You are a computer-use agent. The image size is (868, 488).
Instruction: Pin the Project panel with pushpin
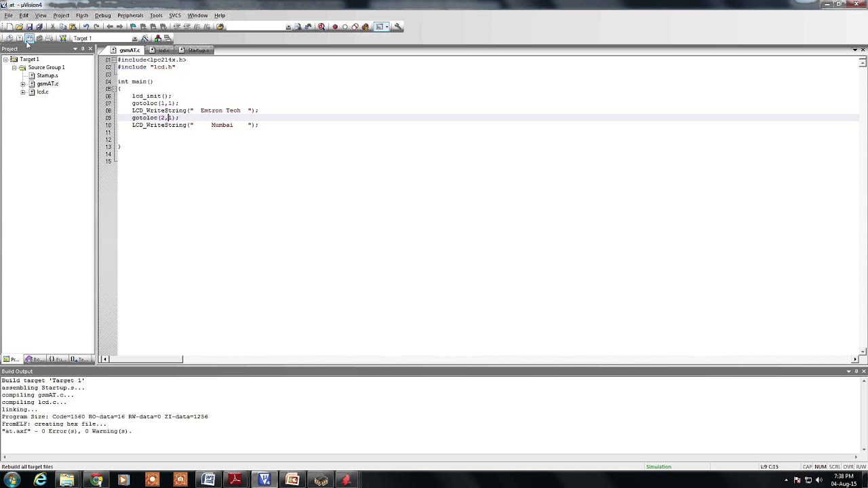point(83,49)
